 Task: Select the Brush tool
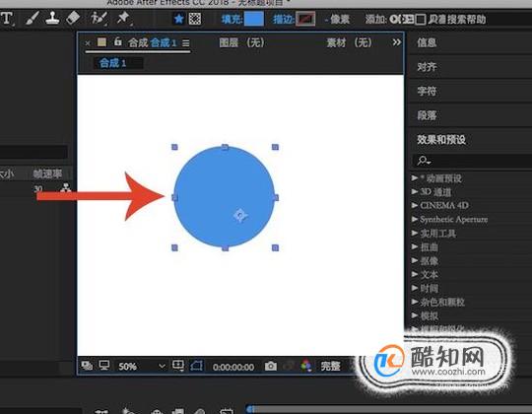tap(33, 18)
